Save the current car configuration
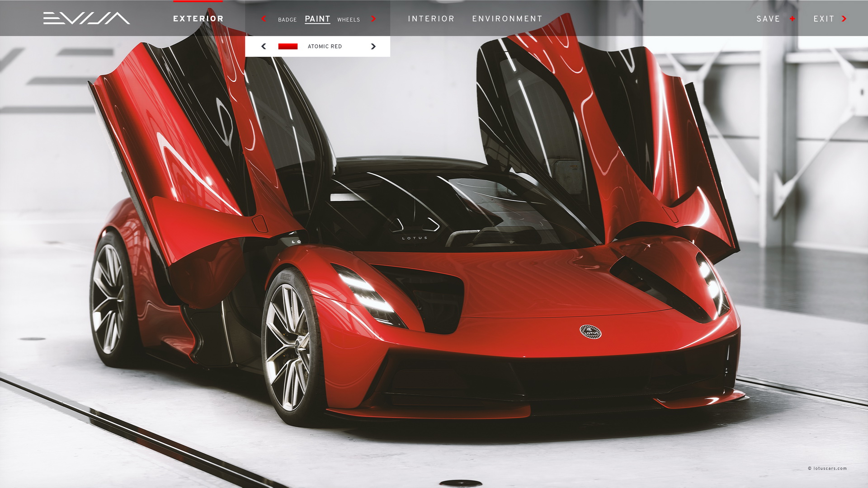The width and height of the screenshot is (868, 488). click(x=768, y=19)
